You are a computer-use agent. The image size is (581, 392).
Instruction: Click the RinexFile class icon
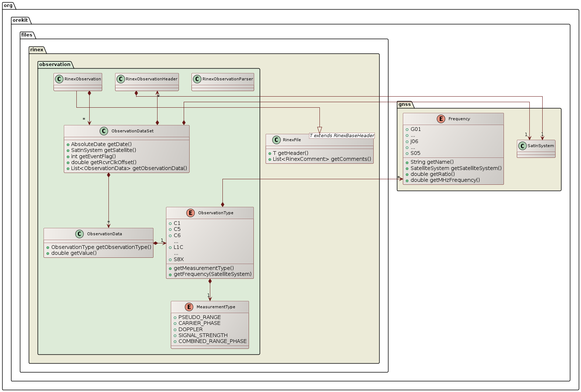(x=276, y=140)
